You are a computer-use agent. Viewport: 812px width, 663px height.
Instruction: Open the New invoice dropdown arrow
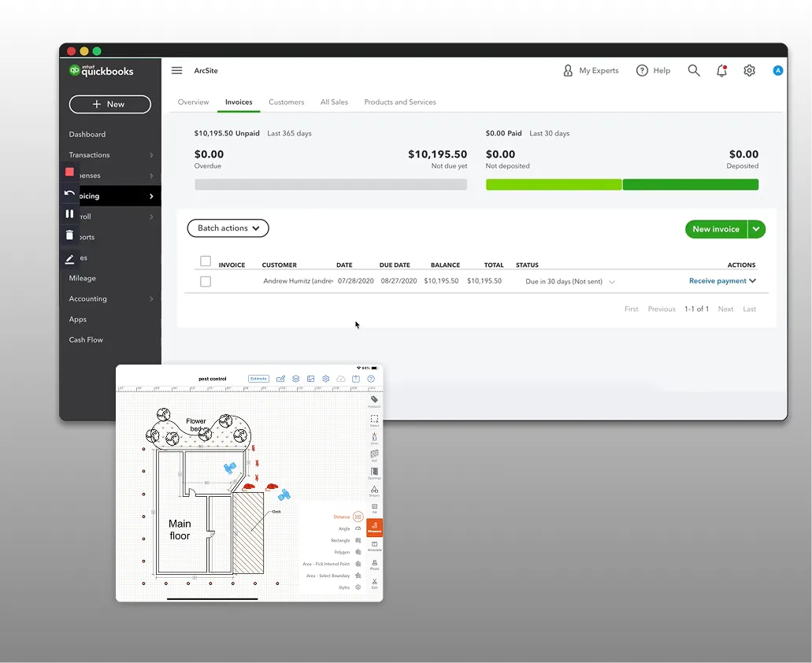click(x=756, y=229)
